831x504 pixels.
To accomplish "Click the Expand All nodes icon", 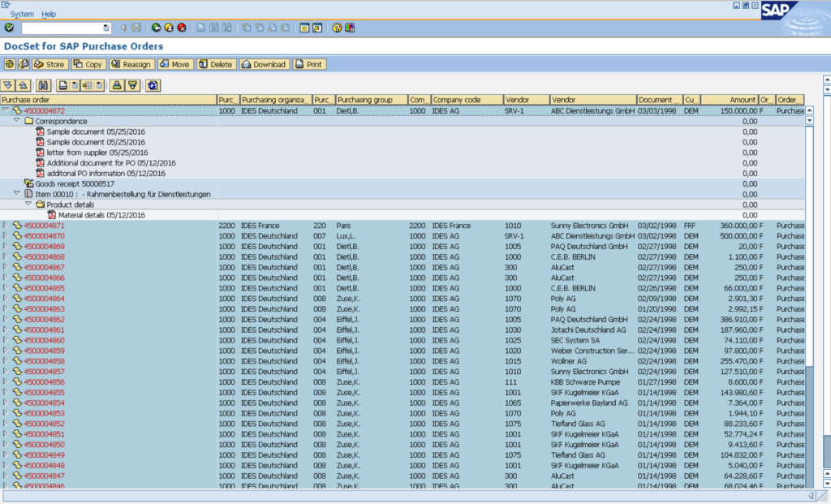I will (8, 85).
